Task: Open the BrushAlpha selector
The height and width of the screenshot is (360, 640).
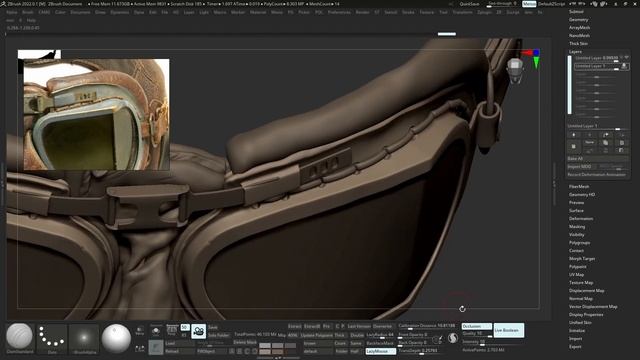Action: tap(84, 339)
